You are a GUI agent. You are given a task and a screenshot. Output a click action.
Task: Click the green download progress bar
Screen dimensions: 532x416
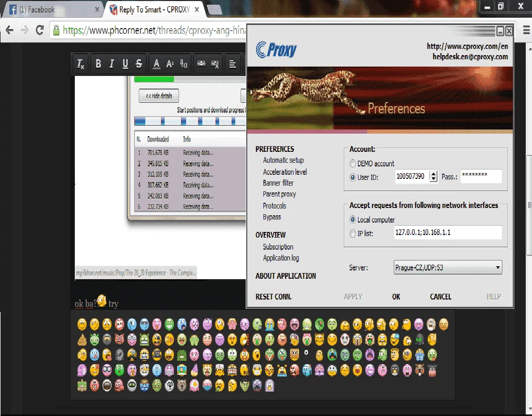point(154,79)
